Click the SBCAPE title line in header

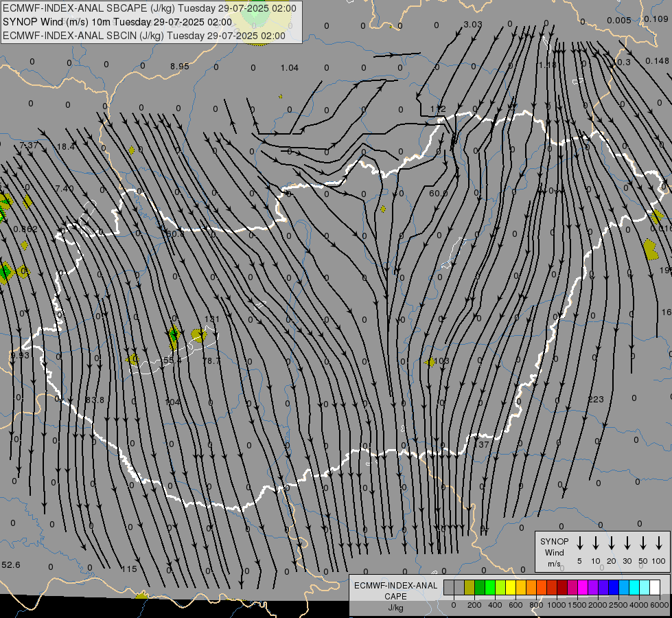coord(149,8)
